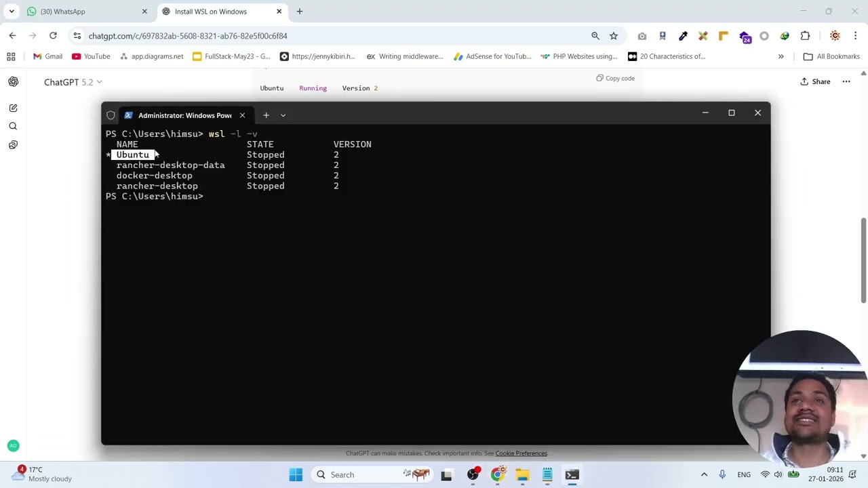Select the Administrator: Windows PowerShell tab

pos(185,115)
